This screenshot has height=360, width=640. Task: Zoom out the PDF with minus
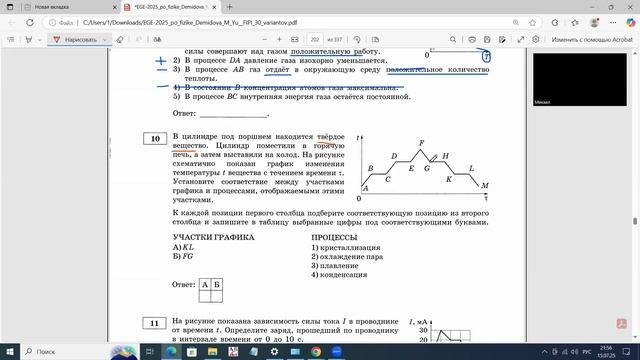point(264,40)
